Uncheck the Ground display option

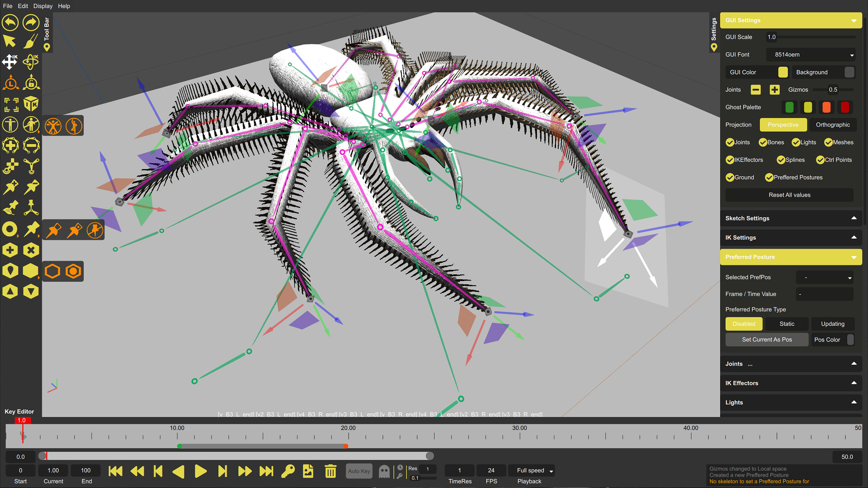pos(730,177)
